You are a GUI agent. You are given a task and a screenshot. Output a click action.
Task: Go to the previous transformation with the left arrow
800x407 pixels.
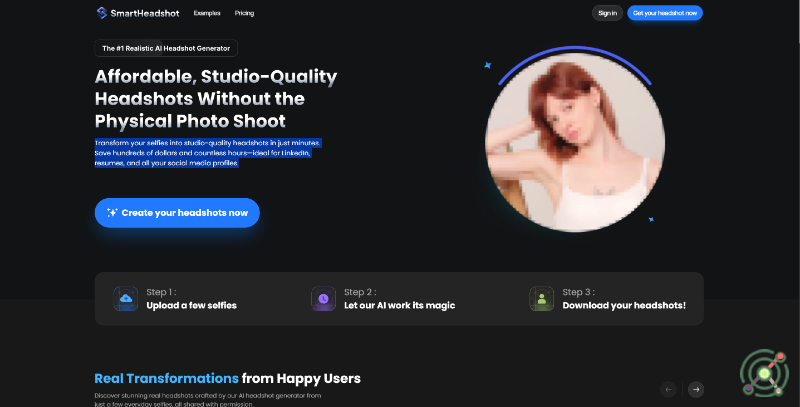[x=669, y=389]
